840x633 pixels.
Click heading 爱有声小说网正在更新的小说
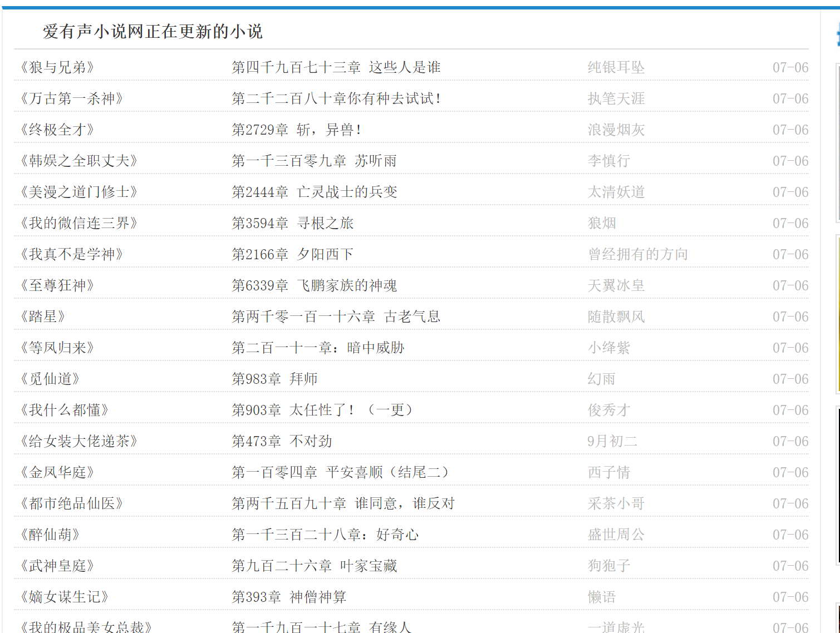(153, 32)
